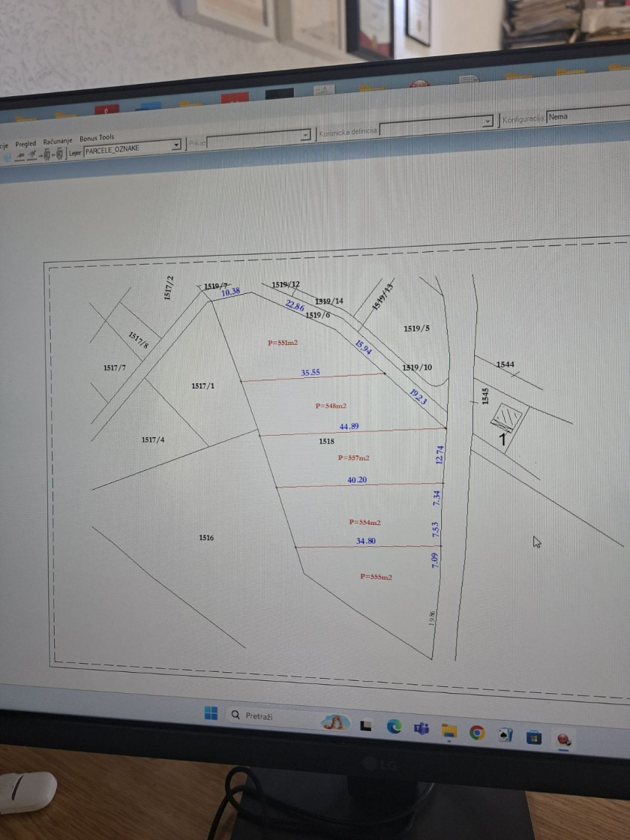
Task: Launch Google Chrome from the taskbar
Action: (x=477, y=732)
